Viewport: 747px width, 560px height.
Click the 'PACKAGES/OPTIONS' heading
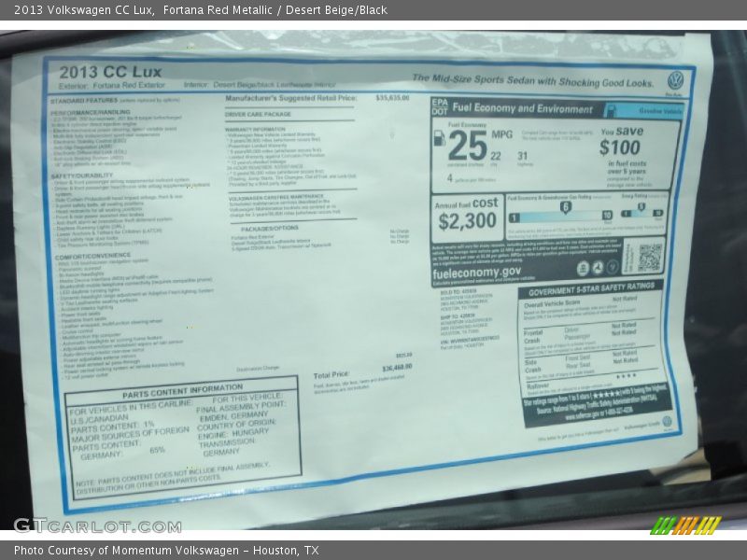(270, 229)
